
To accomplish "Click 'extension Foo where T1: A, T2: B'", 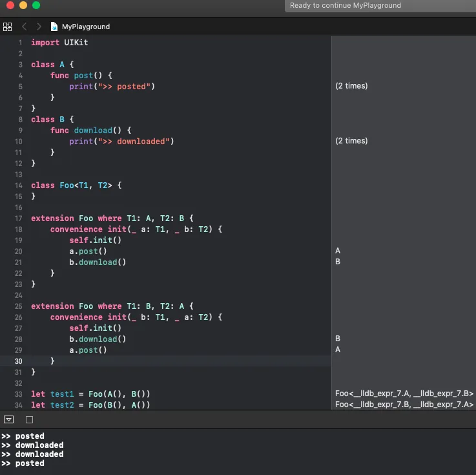I will 107,218.
